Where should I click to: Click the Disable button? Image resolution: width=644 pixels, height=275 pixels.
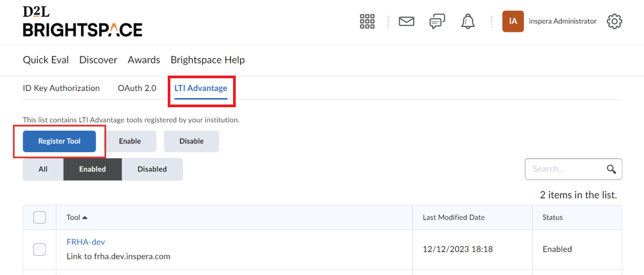191,142
